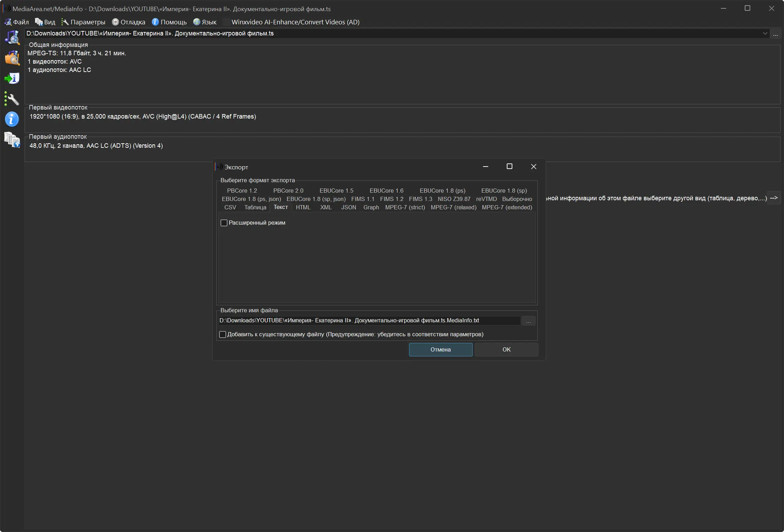Enable the Расширенный режим checkbox
Viewport: 784px width, 532px height.
[x=224, y=223]
